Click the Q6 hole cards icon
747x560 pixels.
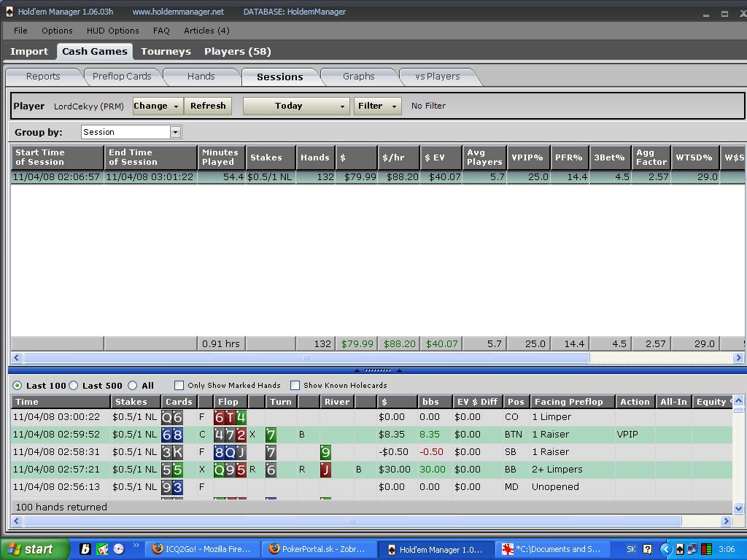tap(172, 417)
